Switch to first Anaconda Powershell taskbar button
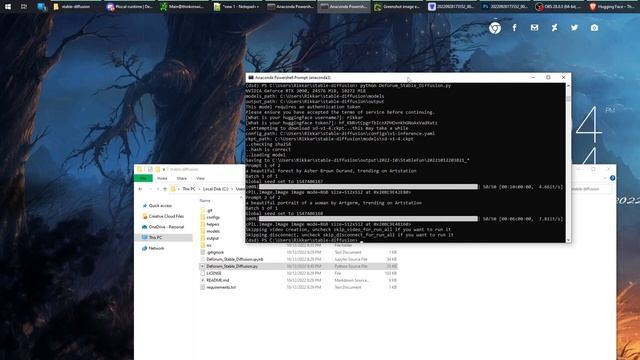 coord(291,7)
